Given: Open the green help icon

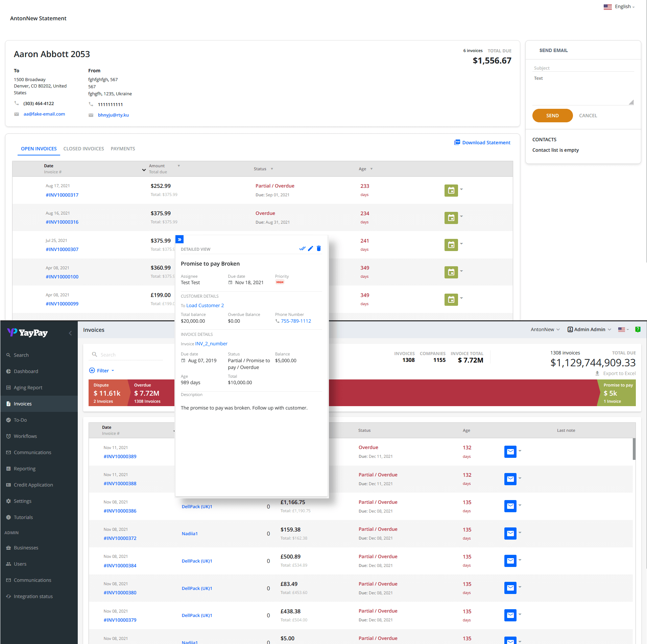Looking at the screenshot, I should (x=638, y=329).
